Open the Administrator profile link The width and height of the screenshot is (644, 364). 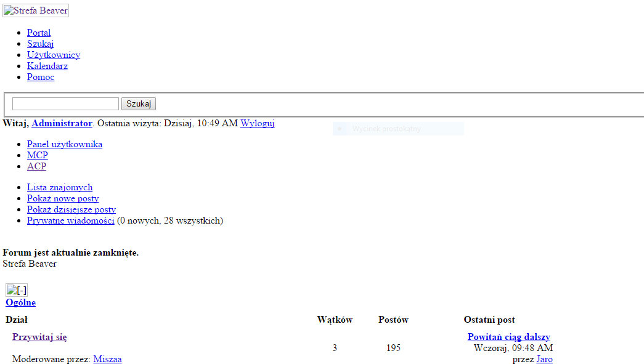click(62, 124)
